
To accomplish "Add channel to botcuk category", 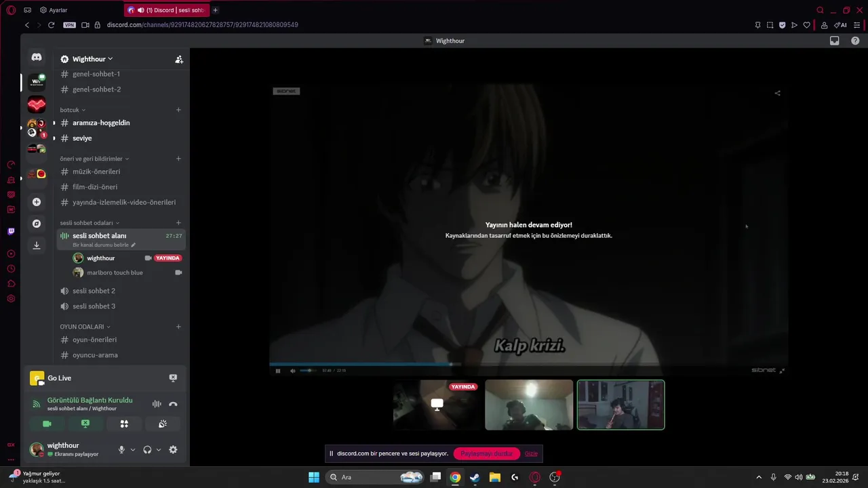I will tap(178, 110).
